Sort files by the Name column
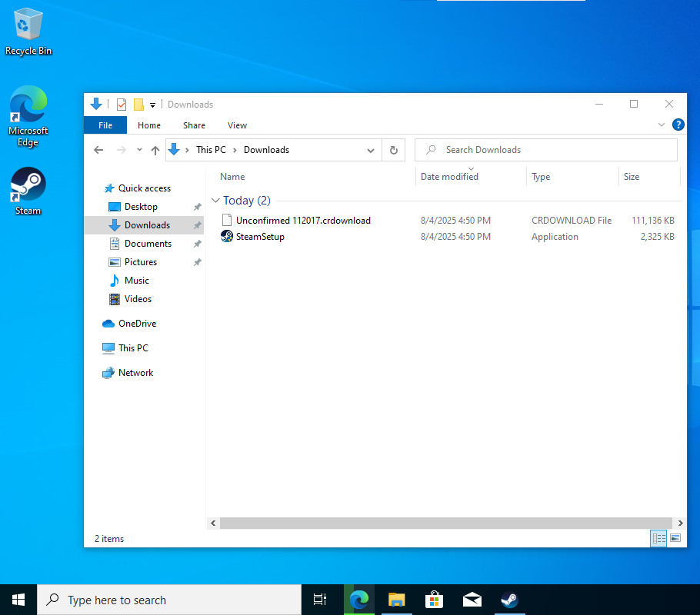The image size is (700, 615). pos(232,177)
